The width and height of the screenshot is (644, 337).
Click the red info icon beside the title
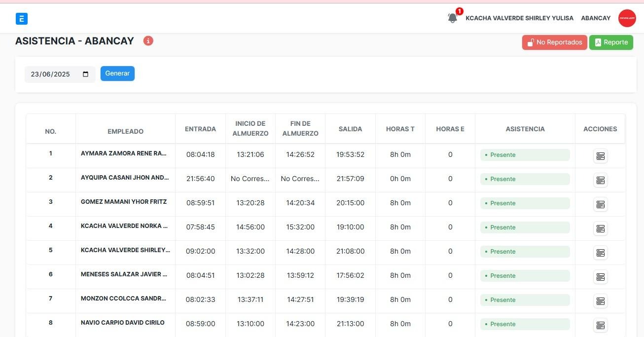coord(148,41)
